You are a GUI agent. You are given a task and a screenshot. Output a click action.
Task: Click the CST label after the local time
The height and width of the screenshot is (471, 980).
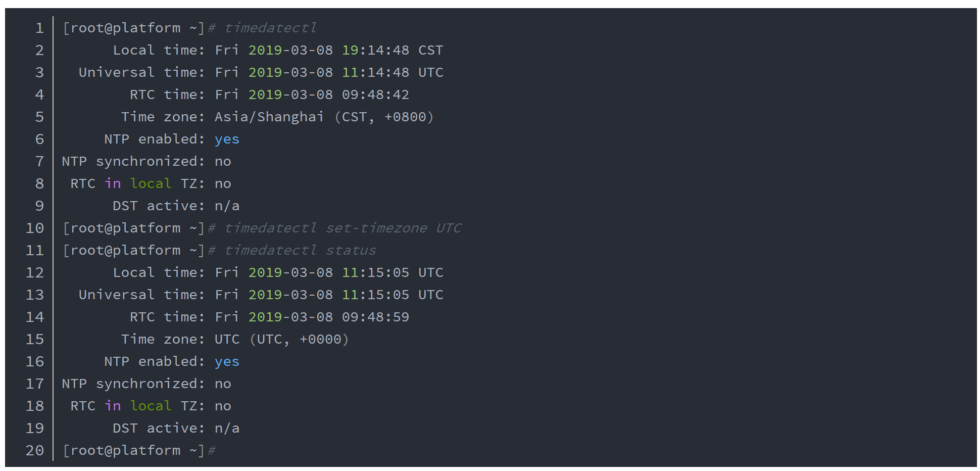(x=430, y=50)
